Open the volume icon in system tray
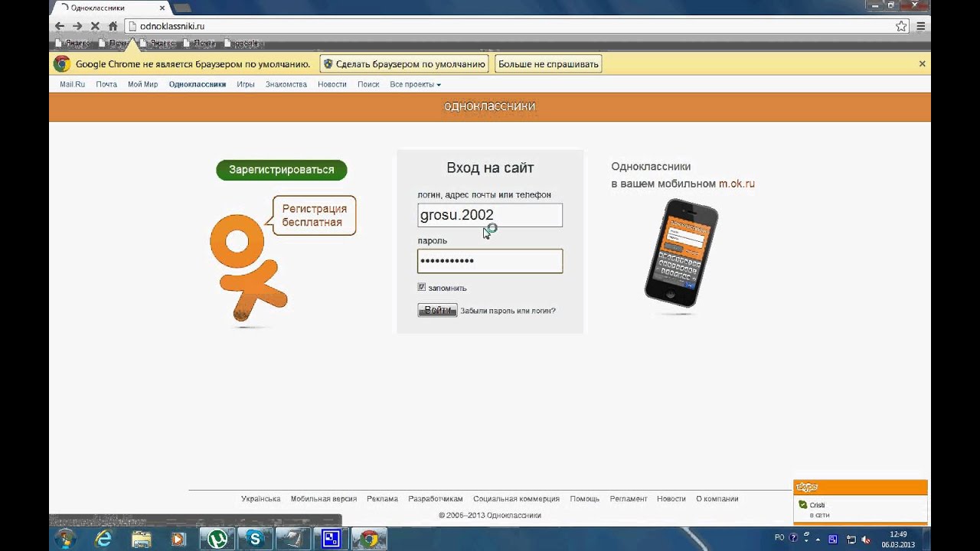980x551 pixels. coord(867,539)
